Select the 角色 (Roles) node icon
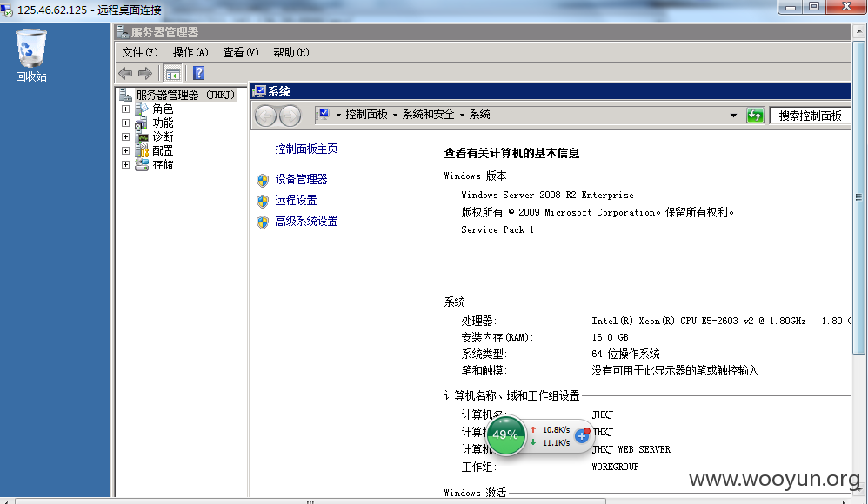 [142, 109]
